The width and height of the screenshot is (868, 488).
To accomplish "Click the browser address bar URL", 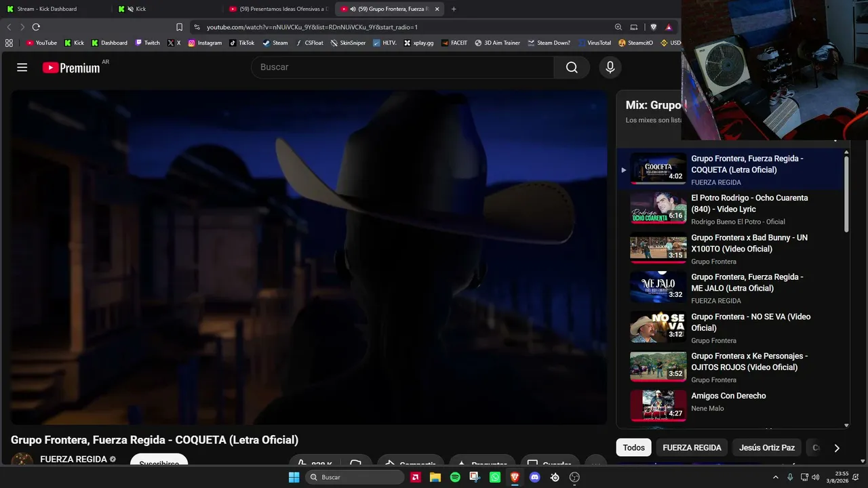I will (312, 27).
